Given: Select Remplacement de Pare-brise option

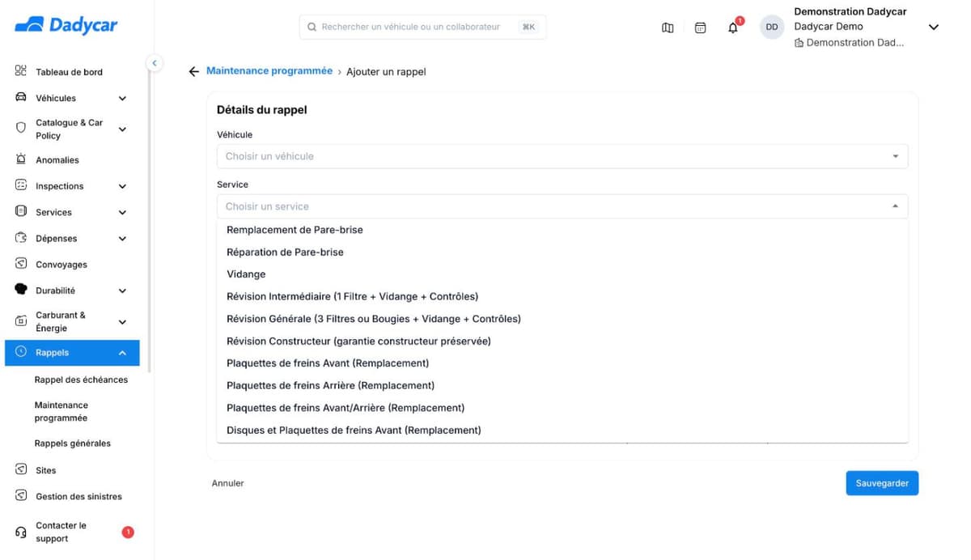Looking at the screenshot, I should (x=562, y=230).
